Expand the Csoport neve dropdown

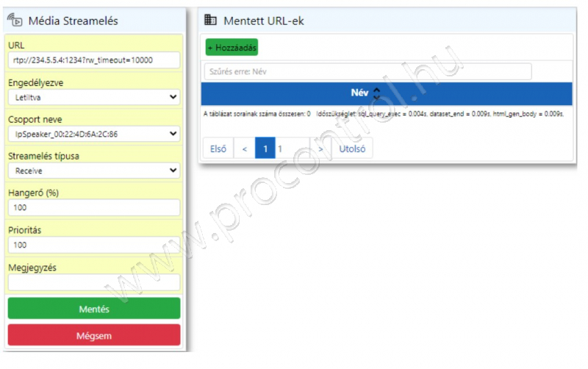pos(93,133)
